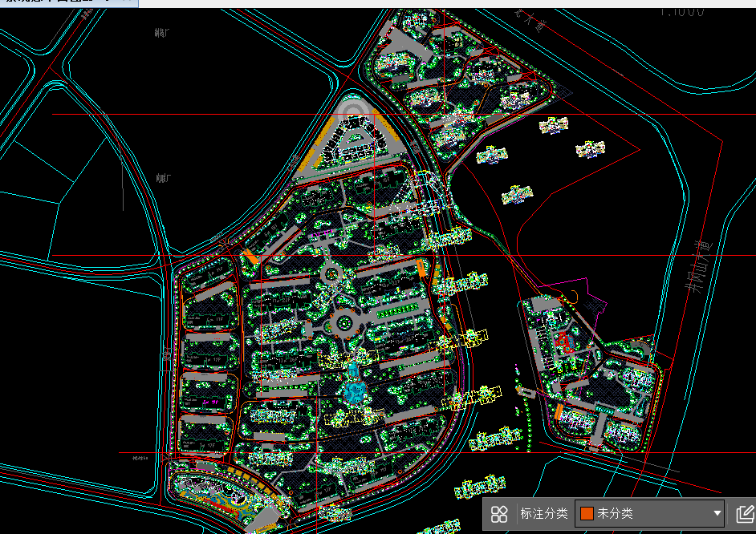Viewport: 756px width, 534px height.
Task: Select the small orange bar on the west road
Action: pos(250,257)
